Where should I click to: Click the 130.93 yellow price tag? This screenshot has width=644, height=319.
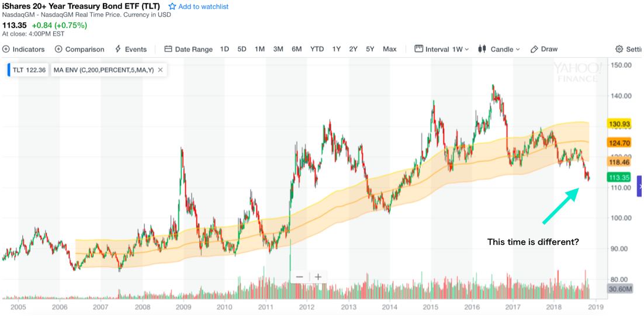tap(618, 124)
